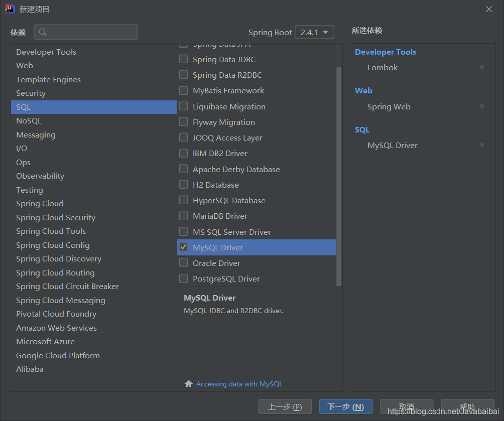Screen dimensions: 504x421
Task: Choose the Ops category
Action: click(93, 162)
